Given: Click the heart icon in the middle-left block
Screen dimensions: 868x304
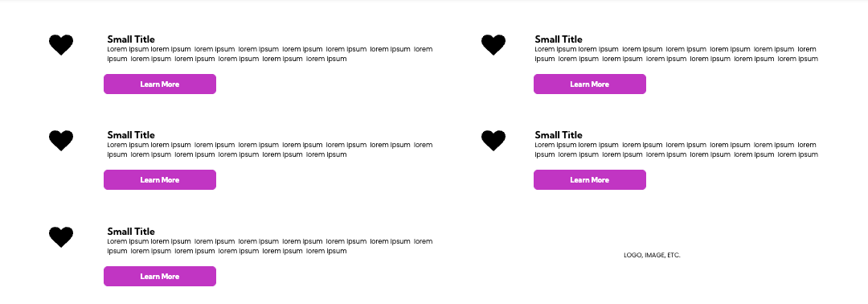Looking at the screenshot, I should [x=61, y=141].
